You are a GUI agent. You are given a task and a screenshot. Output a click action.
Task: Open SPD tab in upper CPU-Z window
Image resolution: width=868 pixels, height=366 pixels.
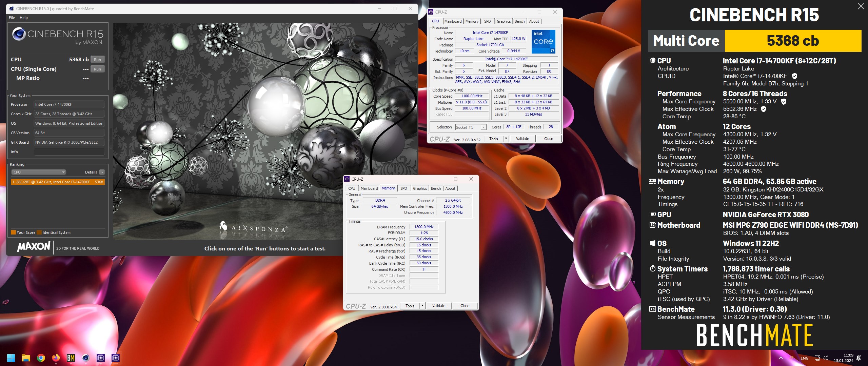[x=488, y=21]
